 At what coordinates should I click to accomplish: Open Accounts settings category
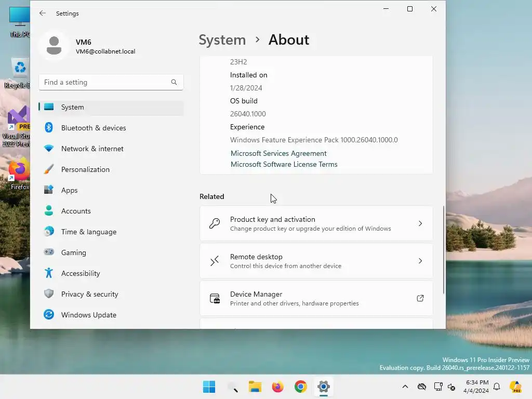coord(111,211)
